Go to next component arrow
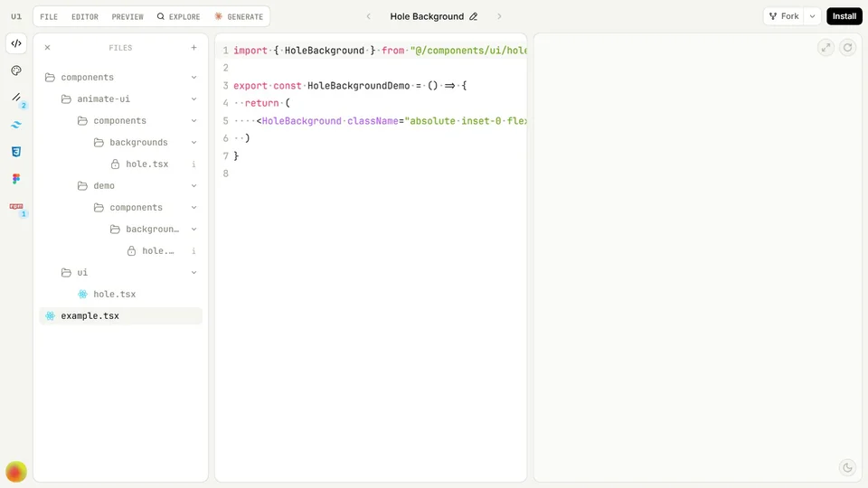 [x=499, y=16]
